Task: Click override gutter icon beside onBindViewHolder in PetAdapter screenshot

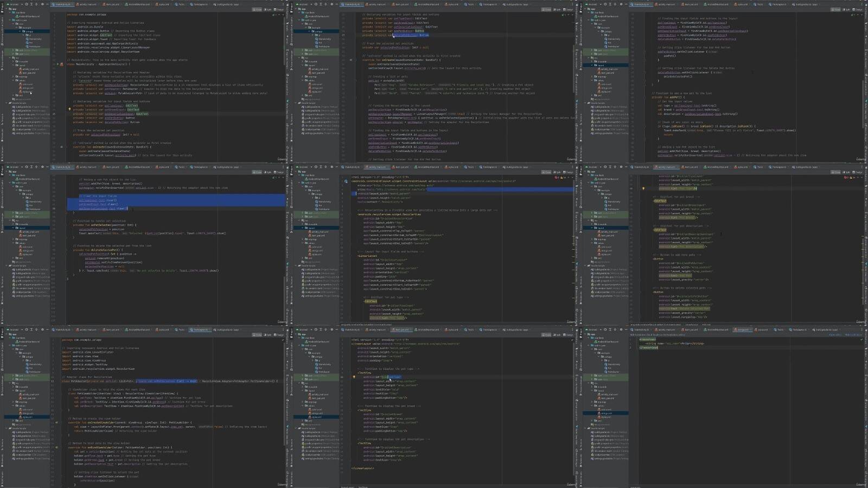Action: pos(57,448)
